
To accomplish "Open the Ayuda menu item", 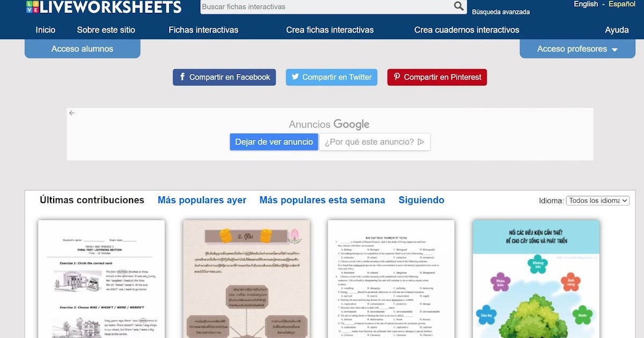I will click(x=617, y=30).
